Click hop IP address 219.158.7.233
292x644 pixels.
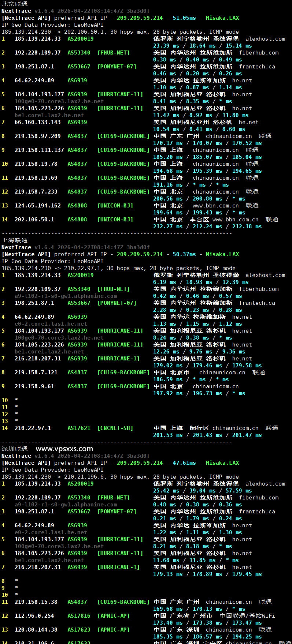[x=36, y=191]
